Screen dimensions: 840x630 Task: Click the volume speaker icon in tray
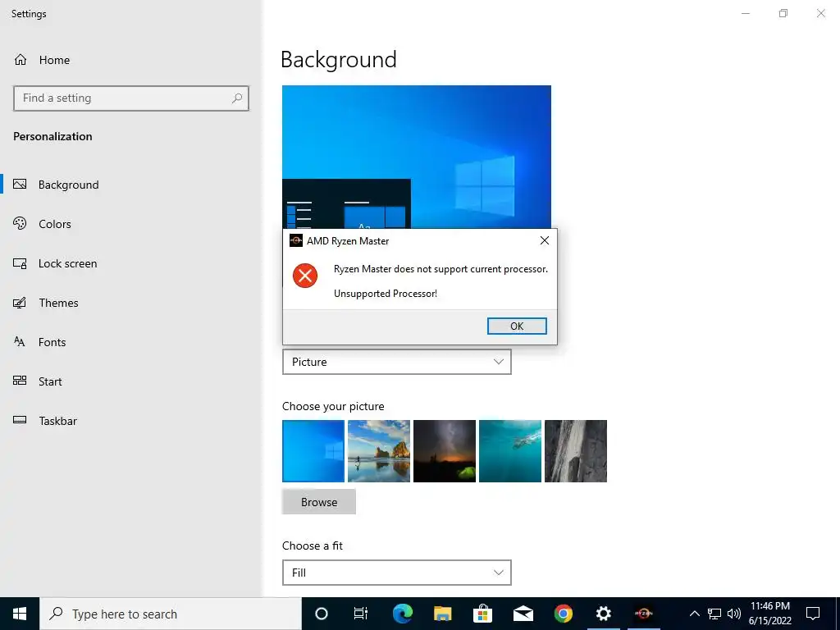(x=734, y=614)
